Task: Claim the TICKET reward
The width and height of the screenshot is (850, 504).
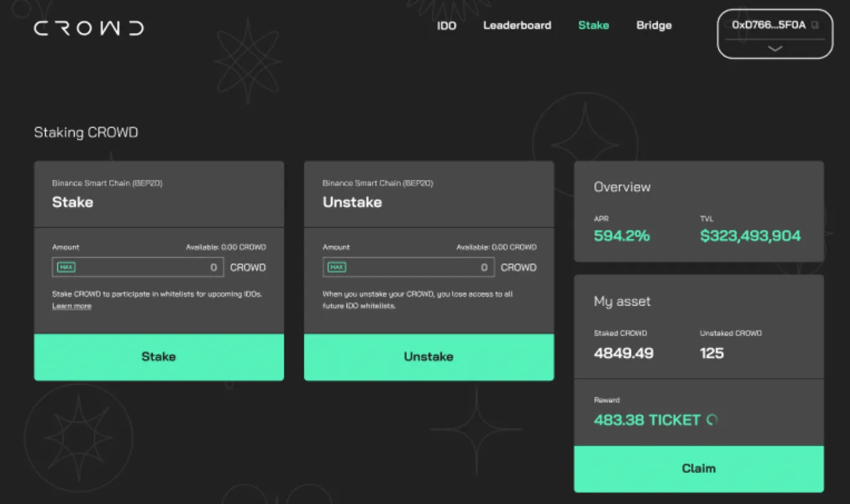Action: (699, 469)
